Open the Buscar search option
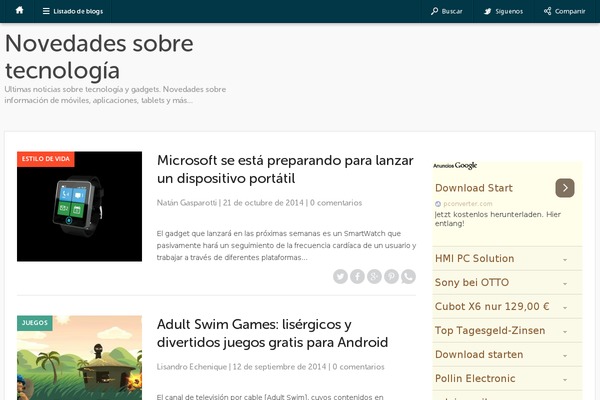The width and height of the screenshot is (600, 400). point(447,11)
